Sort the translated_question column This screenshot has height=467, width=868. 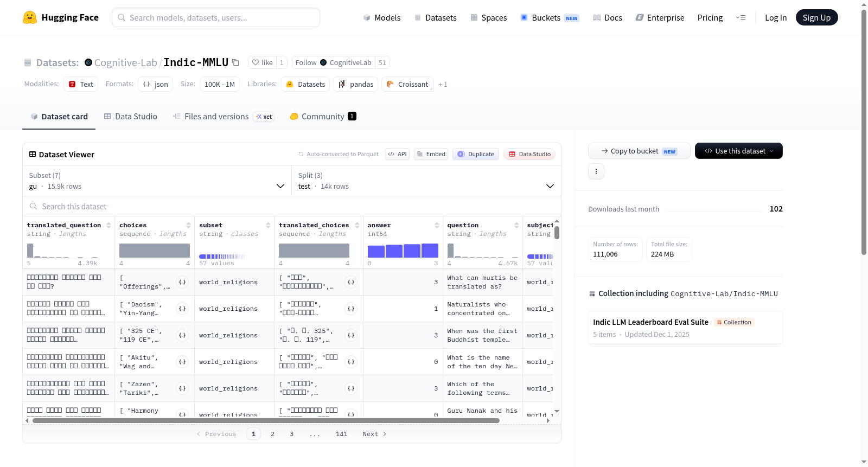(108, 225)
